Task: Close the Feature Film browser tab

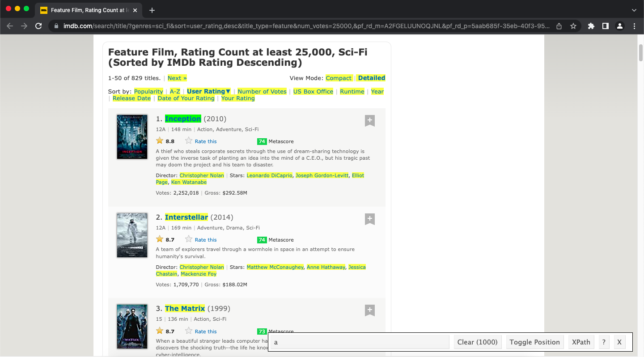Action: tap(136, 10)
